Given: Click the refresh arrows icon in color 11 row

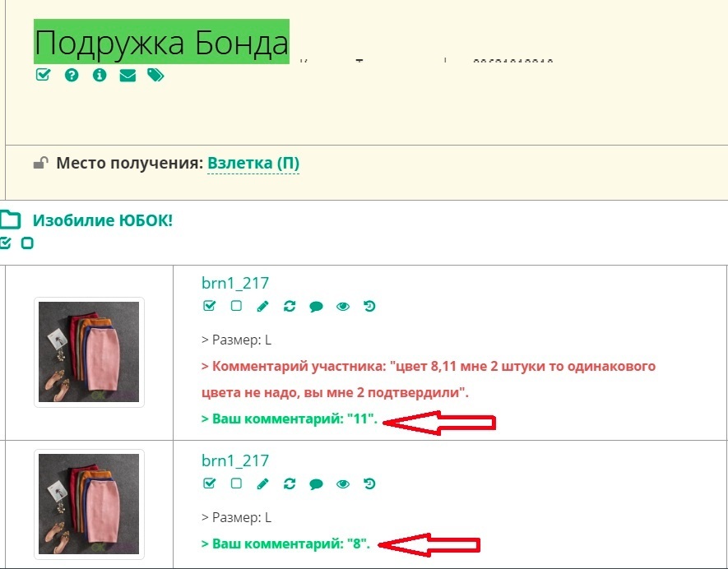Looking at the screenshot, I should tap(290, 307).
